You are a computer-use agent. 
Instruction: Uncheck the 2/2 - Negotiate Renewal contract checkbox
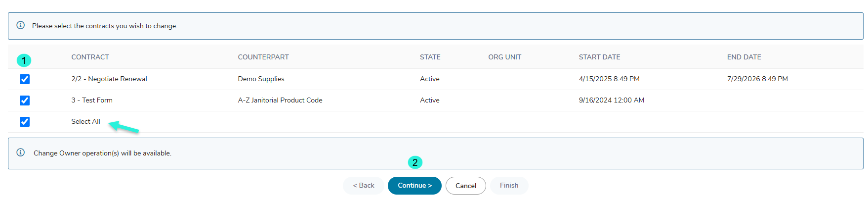[25, 79]
